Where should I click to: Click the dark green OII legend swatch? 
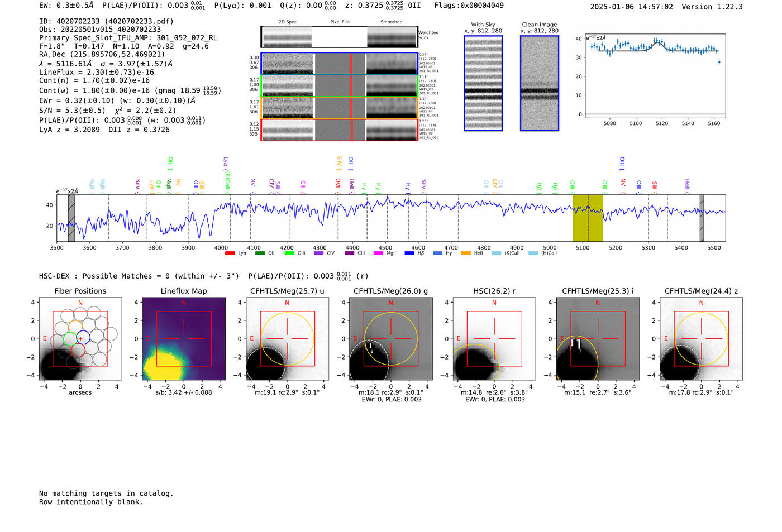(260, 253)
